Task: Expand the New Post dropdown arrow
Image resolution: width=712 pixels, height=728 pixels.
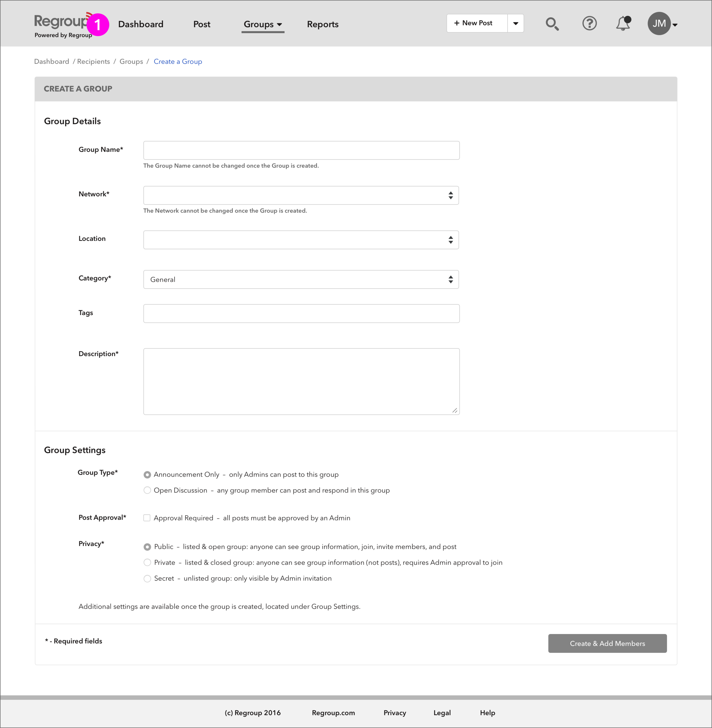Action: pos(515,24)
